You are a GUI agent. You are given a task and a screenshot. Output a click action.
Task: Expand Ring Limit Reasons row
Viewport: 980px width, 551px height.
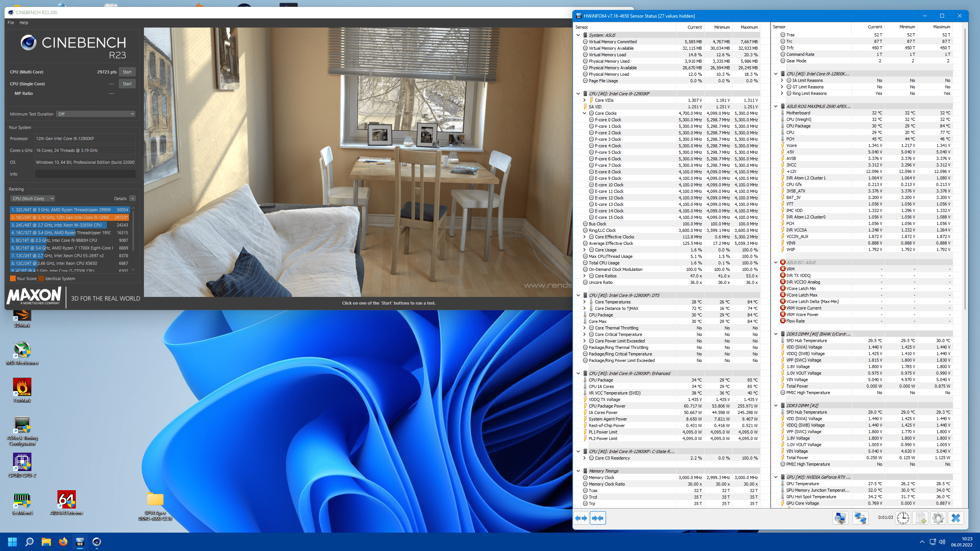tap(782, 93)
